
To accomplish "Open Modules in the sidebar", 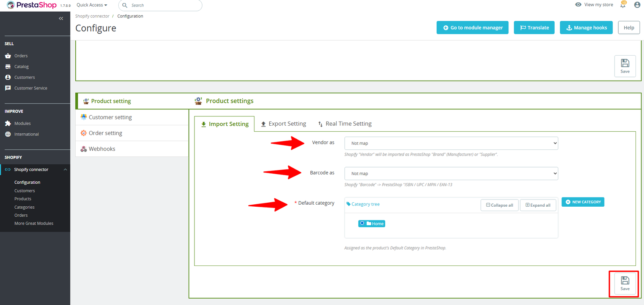I will (23, 124).
